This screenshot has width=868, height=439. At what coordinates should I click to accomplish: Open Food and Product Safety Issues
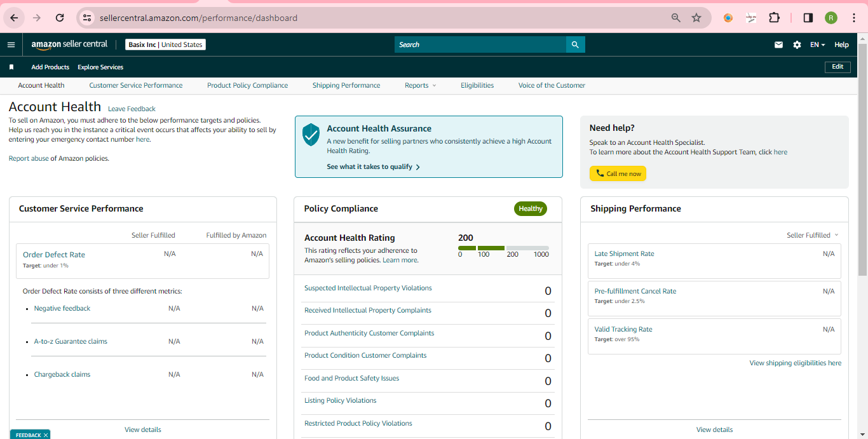pyautogui.click(x=352, y=378)
